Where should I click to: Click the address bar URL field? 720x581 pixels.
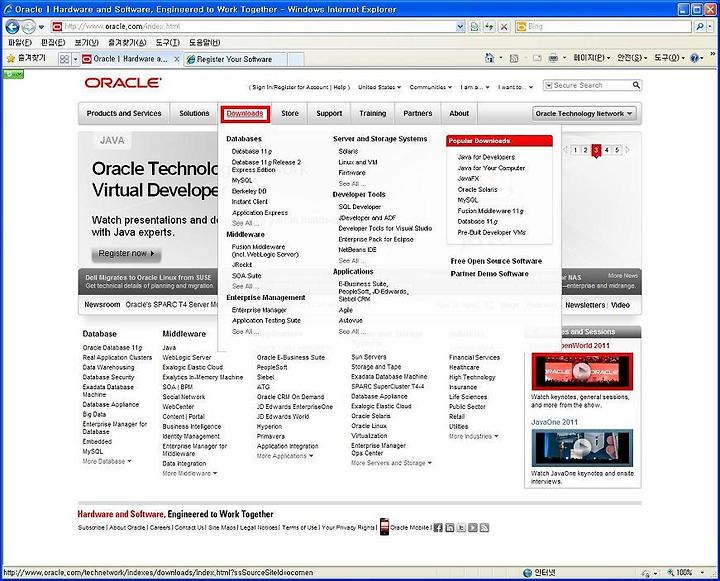tap(259, 27)
